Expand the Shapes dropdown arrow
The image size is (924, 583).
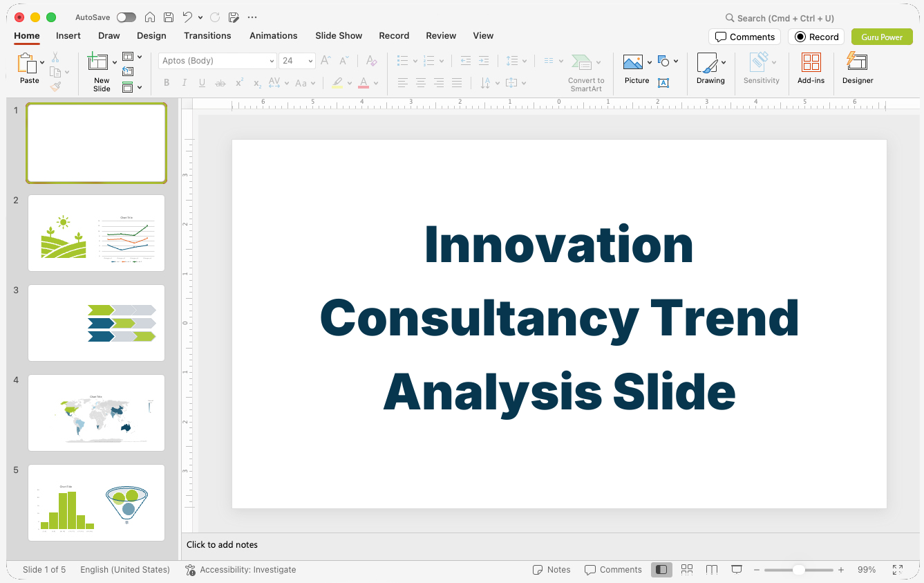coord(676,61)
